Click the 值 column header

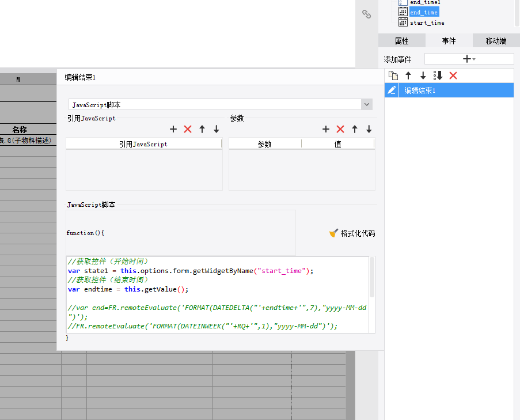[x=337, y=144]
